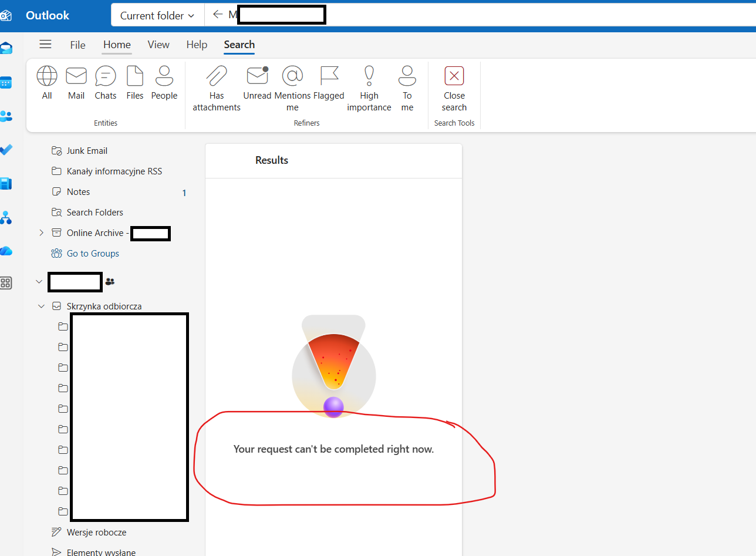756x556 pixels.
Task: Switch to the Home tab
Action: pyautogui.click(x=117, y=45)
